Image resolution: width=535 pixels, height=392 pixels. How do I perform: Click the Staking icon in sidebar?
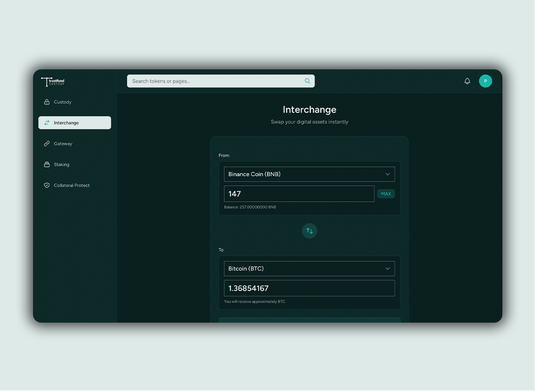[47, 164]
